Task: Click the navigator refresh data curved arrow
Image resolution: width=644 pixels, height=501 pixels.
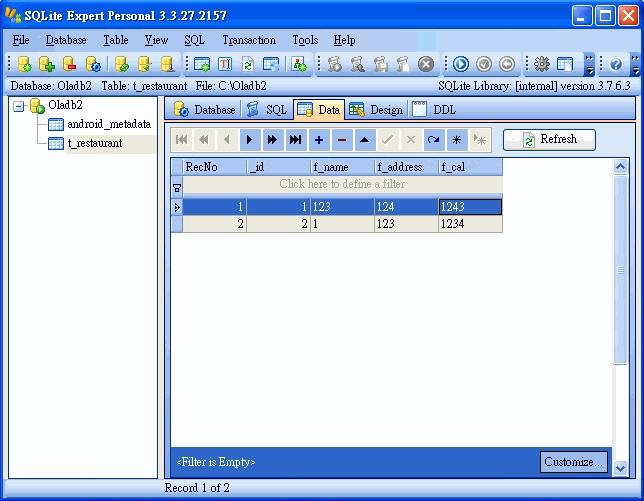Action: pyautogui.click(x=434, y=140)
